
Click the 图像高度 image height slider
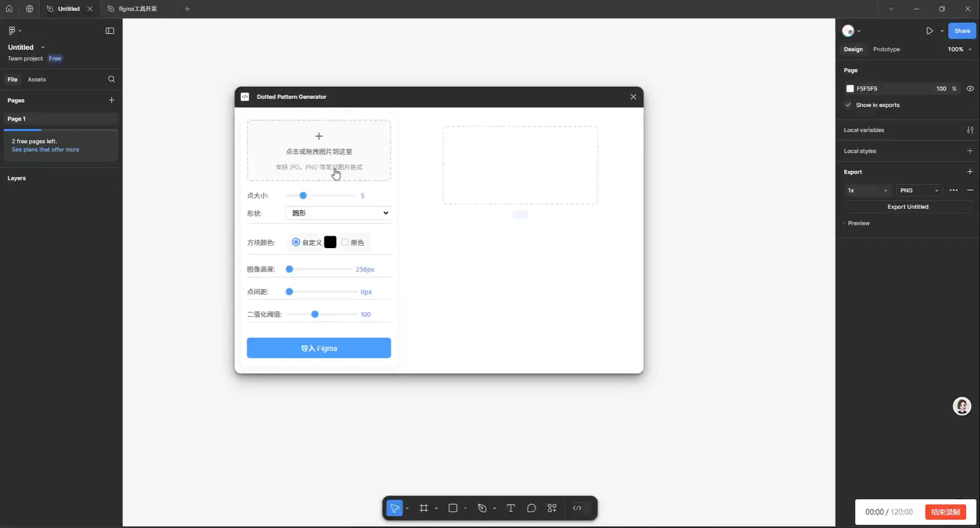(318, 269)
